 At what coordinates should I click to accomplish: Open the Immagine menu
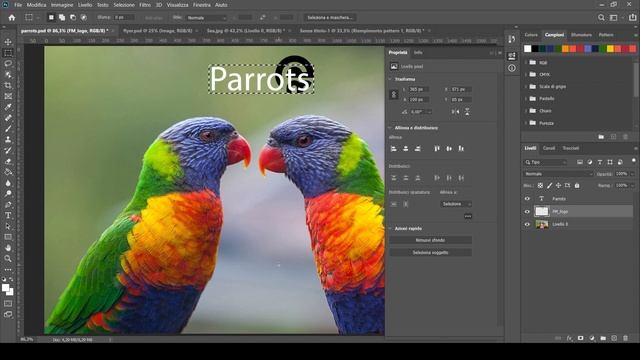pyautogui.click(x=62, y=5)
